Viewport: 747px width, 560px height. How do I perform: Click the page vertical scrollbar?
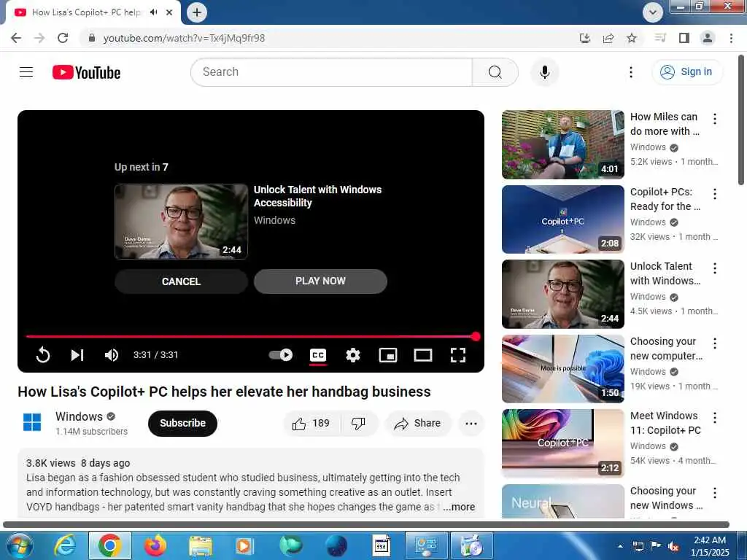(741, 120)
